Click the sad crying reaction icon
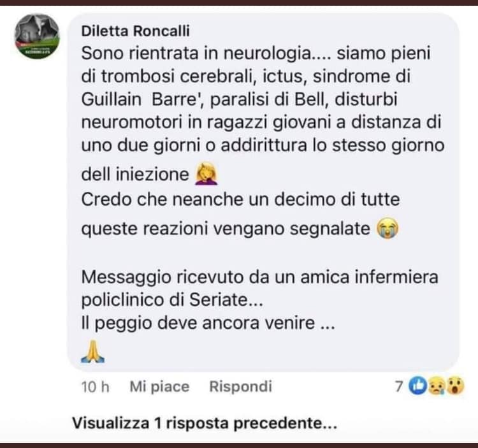Viewport: 478px width, 448px height. pos(437,386)
